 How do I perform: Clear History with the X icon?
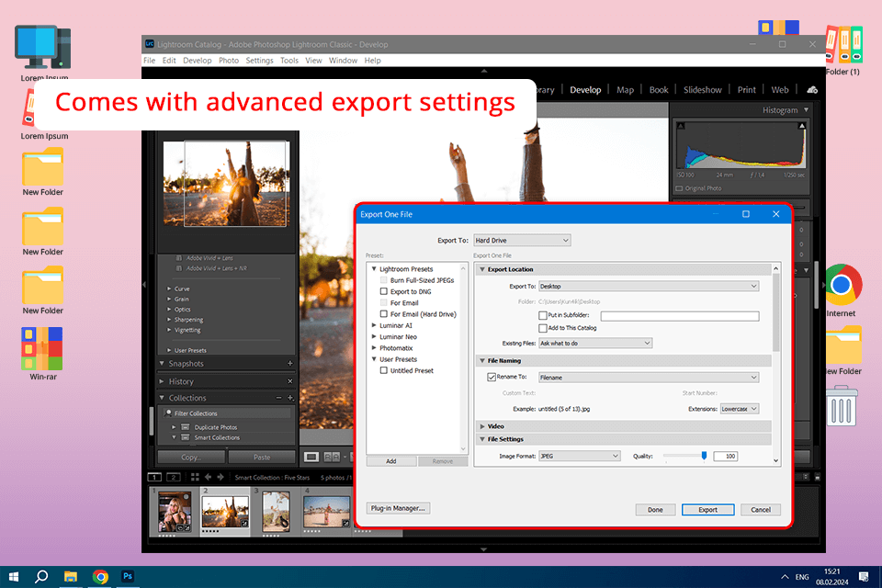click(x=290, y=381)
